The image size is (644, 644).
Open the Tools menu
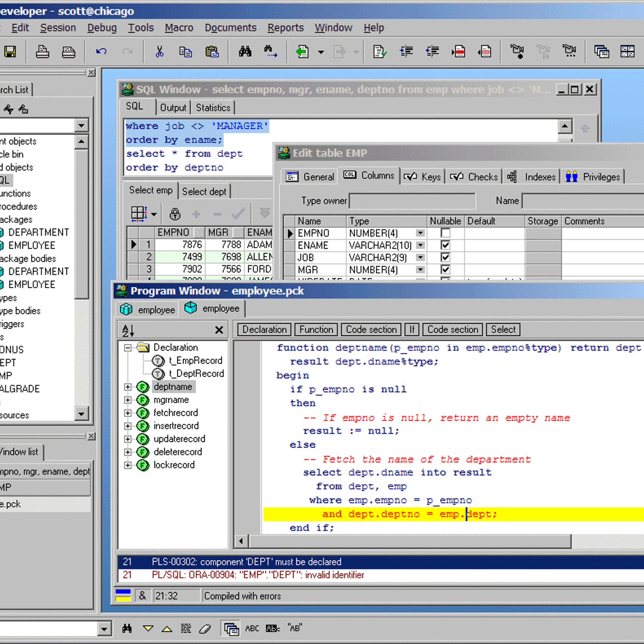[x=141, y=27]
